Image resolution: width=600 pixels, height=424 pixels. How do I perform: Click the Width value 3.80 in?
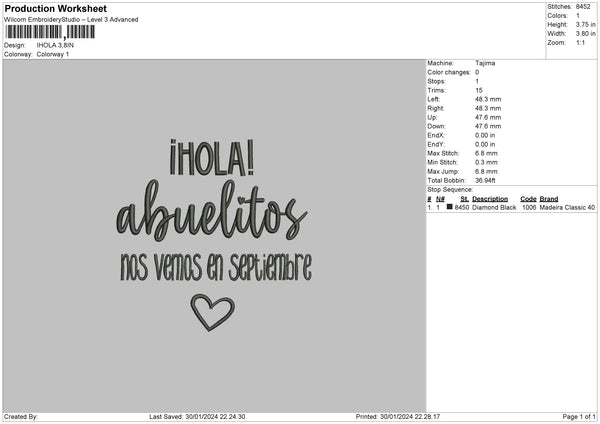(586, 34)
